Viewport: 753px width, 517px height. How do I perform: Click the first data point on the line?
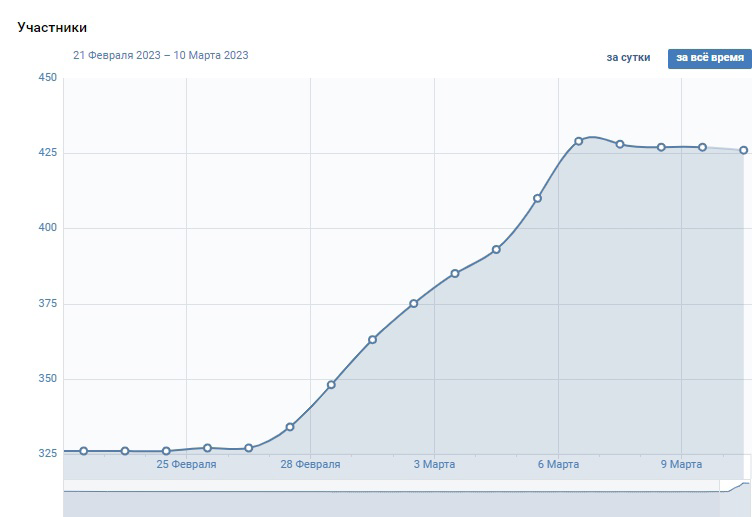[x=84, y=451]
